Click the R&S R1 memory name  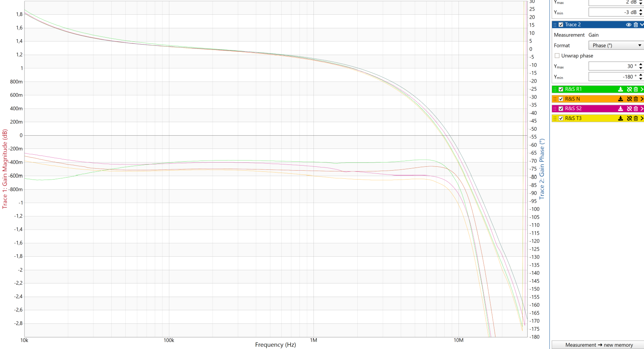tap(573, 89)
